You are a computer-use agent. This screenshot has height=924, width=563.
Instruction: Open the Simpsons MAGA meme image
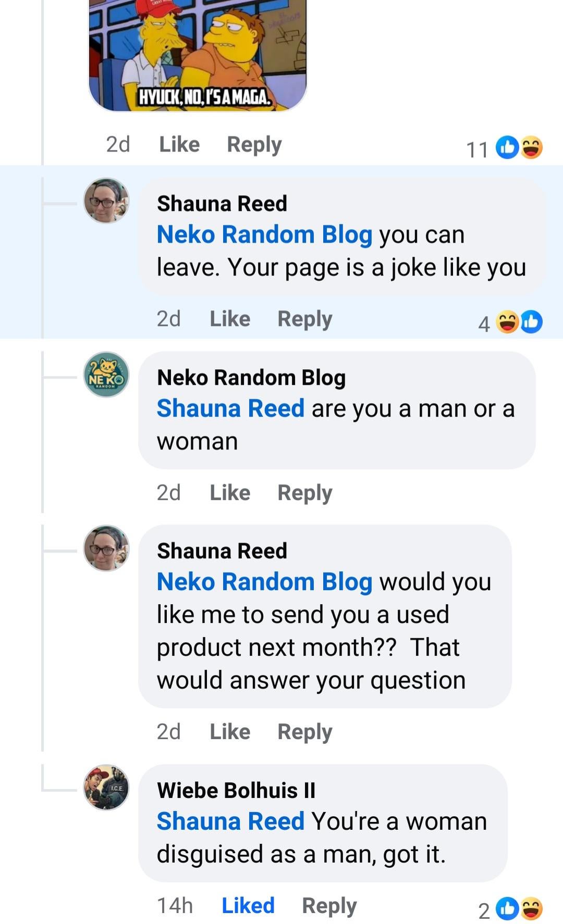[198, 55]
